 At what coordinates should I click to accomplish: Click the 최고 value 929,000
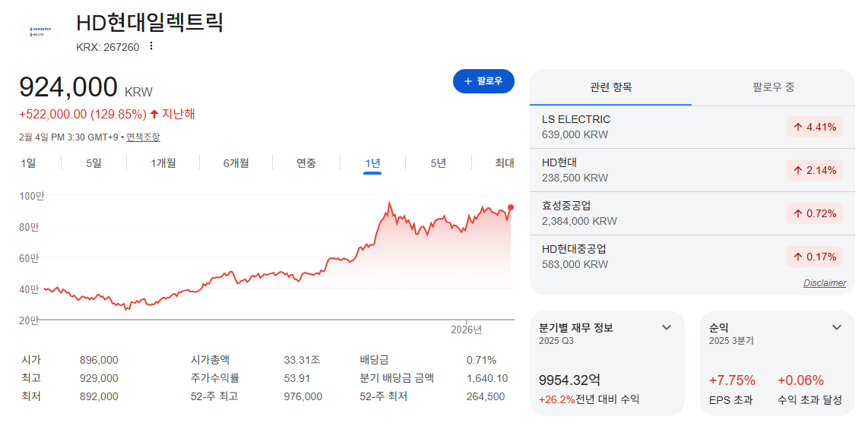[99, 379]
